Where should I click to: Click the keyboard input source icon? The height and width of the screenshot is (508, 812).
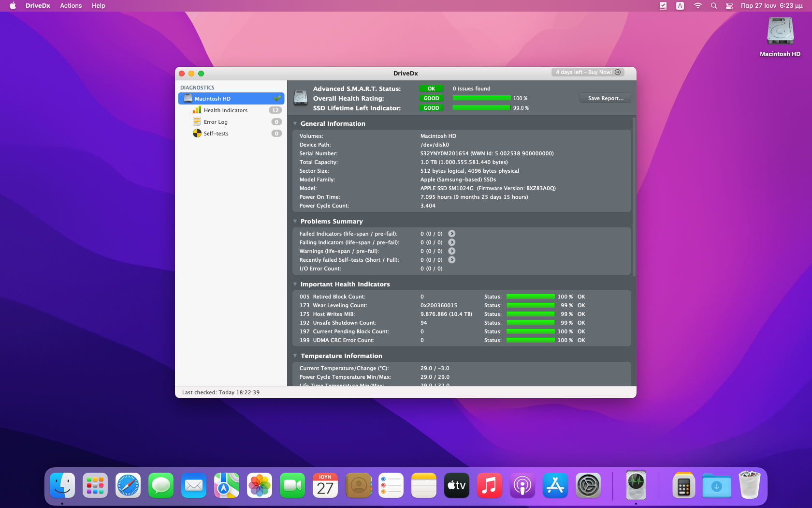(680, 6)
